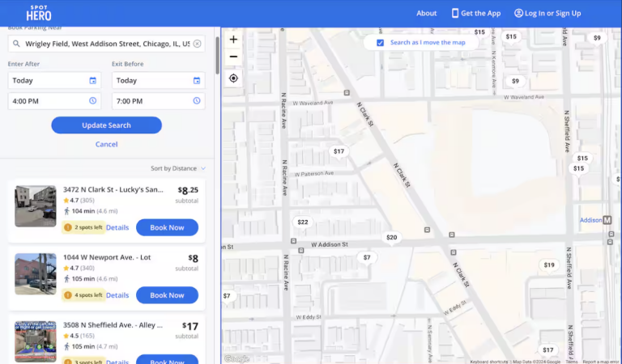The width and height of the screenshot is (622, 364).
Task: Click the Wrigley Field location input field
Action: point(106,44)
